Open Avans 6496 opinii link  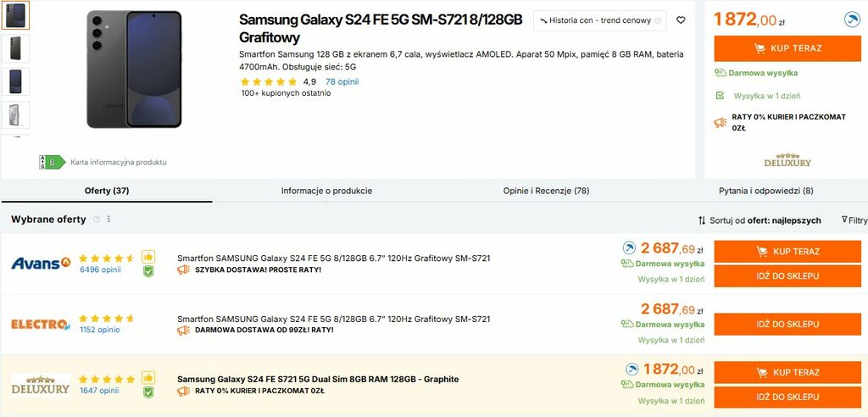(x=100, y=270)
